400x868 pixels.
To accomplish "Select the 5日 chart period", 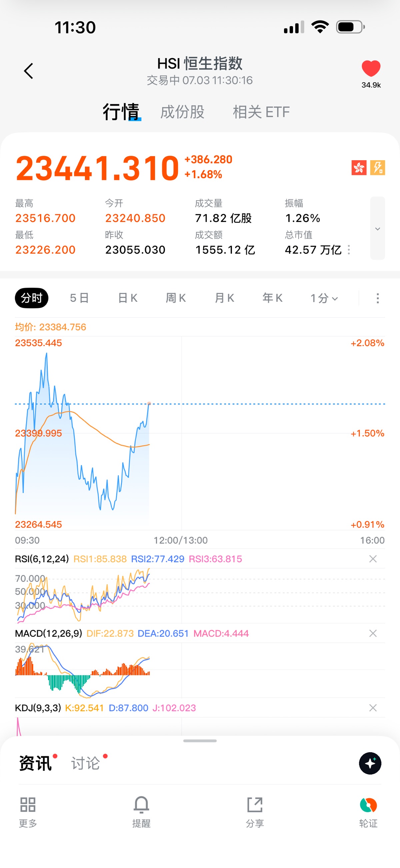I will pyautogui.click(x=79, y=298).
